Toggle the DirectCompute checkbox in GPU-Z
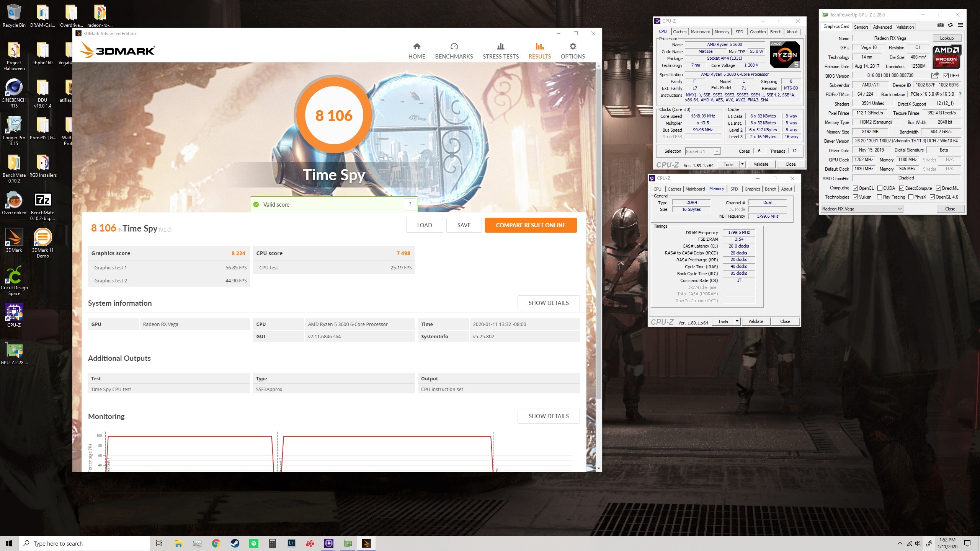 (902, 188)
